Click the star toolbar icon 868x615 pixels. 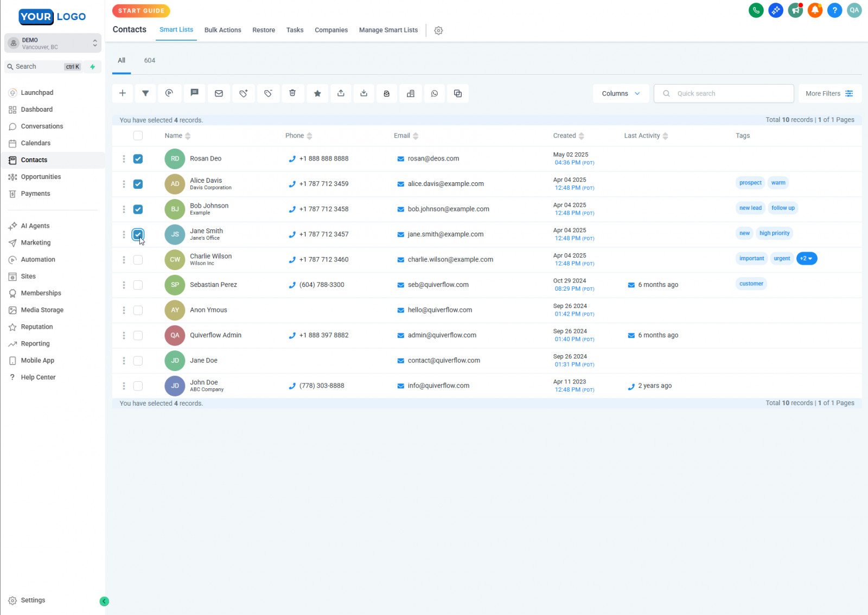click(x=317, y=93)
